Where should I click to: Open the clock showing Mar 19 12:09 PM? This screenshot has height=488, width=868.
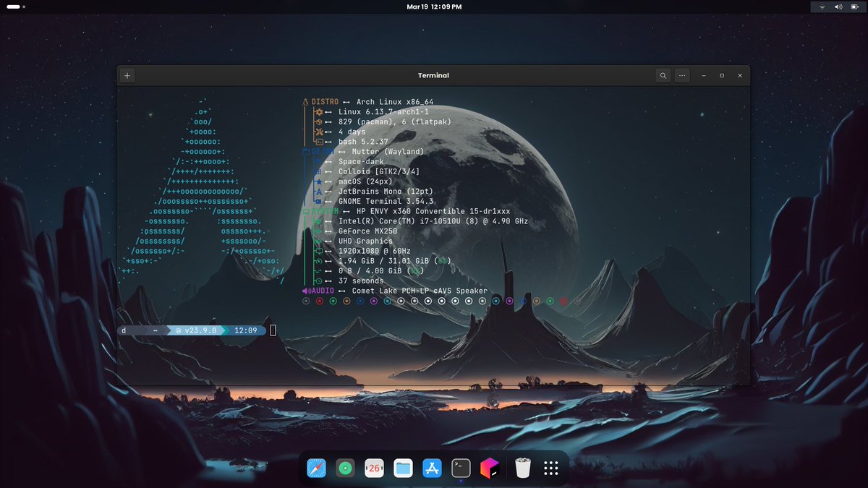pos(434,7)
